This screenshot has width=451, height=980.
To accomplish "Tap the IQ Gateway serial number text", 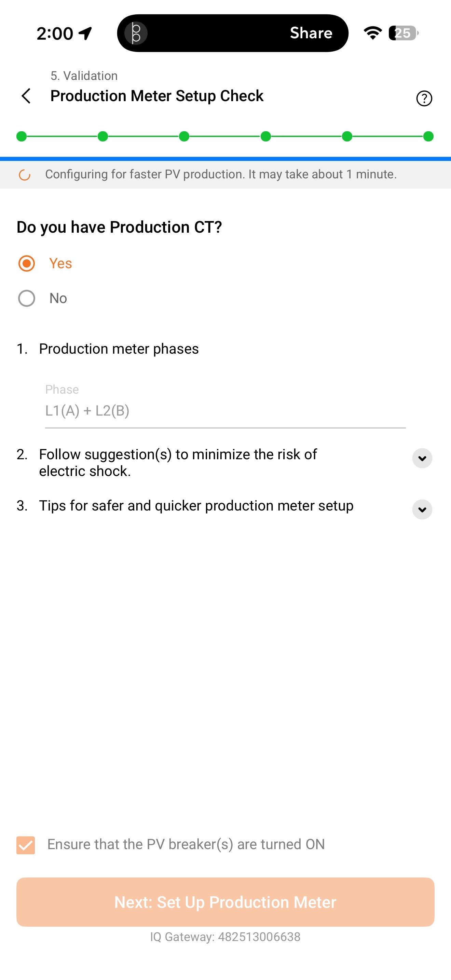I will click(x=225, y=937).
